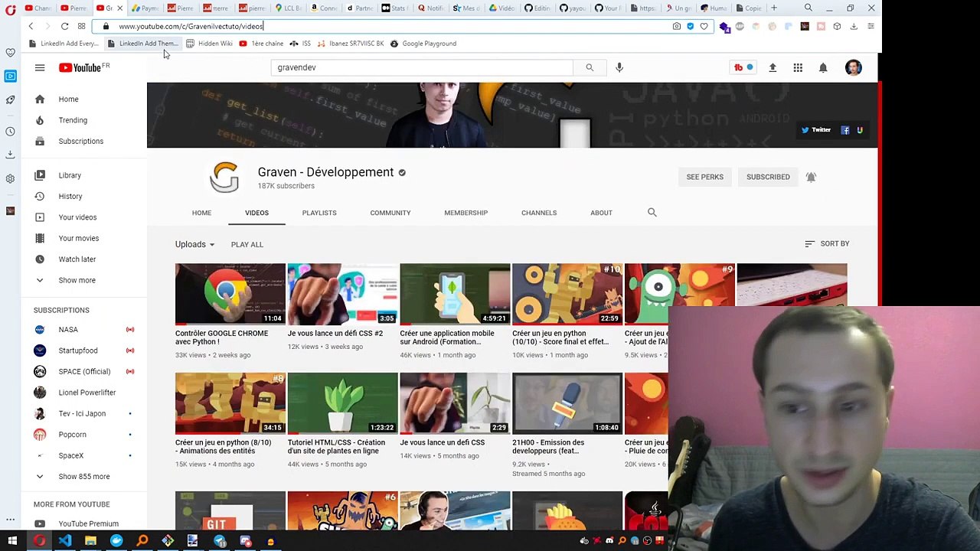Expand Show 855 more subscriptions
Screen dimensions: 980x551
83,476
